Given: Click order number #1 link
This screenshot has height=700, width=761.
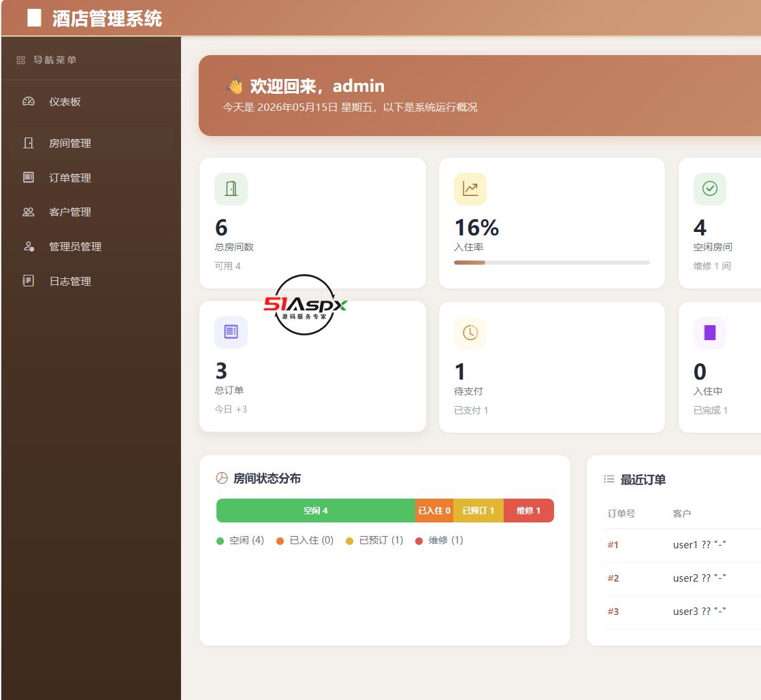Looking at the screenshot, I should click(x=613, y=545).
